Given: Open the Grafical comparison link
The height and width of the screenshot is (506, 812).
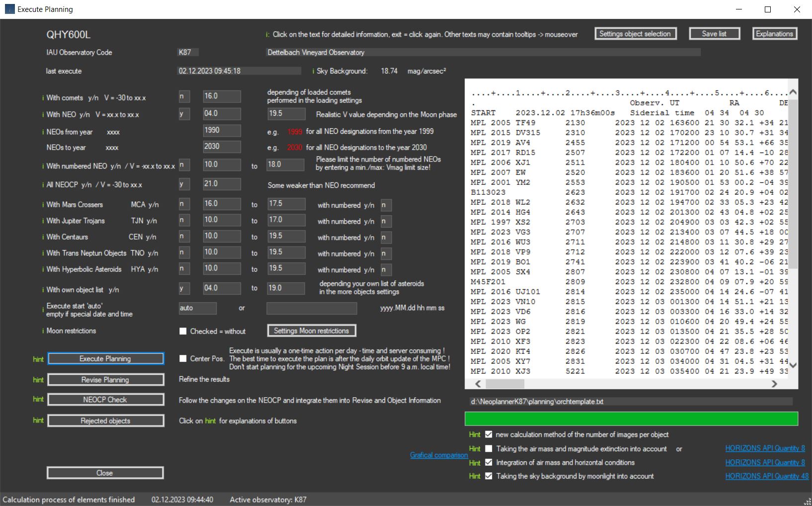Looking at the screenshot, I should (x=439, y=455).
